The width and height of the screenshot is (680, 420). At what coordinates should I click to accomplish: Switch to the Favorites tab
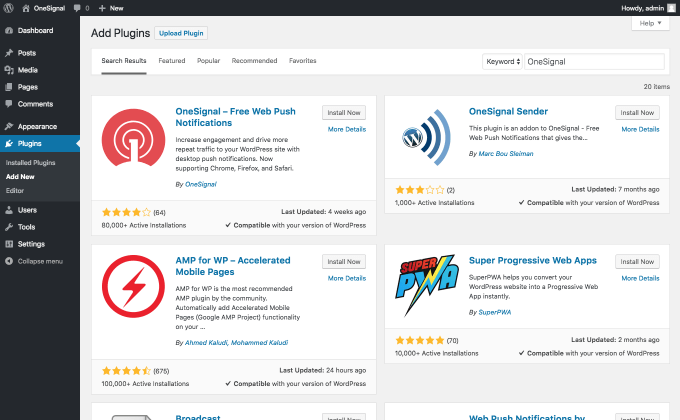pyautogui.click(x=303, y=61)
